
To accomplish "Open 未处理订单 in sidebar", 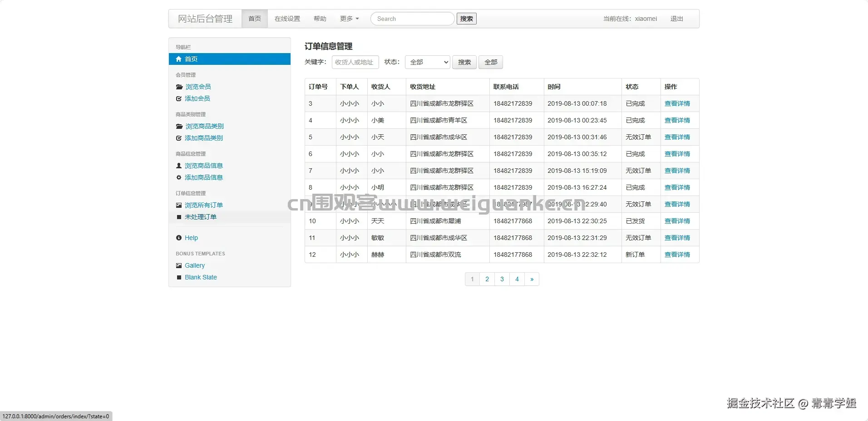I will [200, 217].
